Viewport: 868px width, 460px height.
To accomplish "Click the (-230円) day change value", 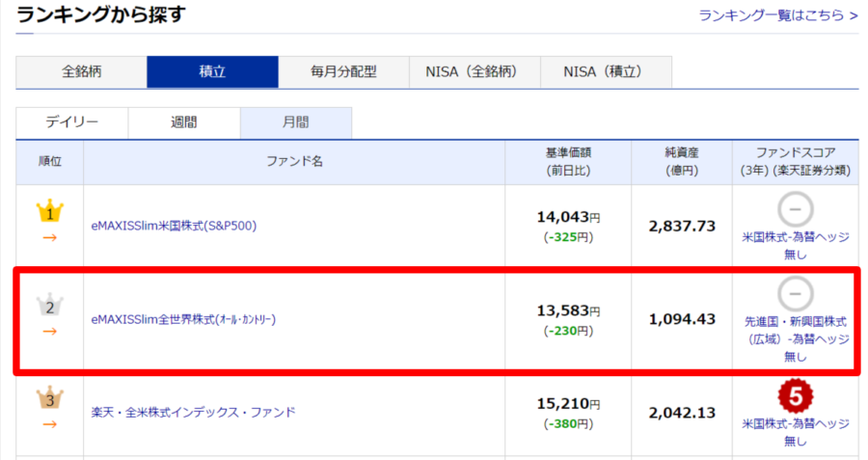I will coord(568,331).
